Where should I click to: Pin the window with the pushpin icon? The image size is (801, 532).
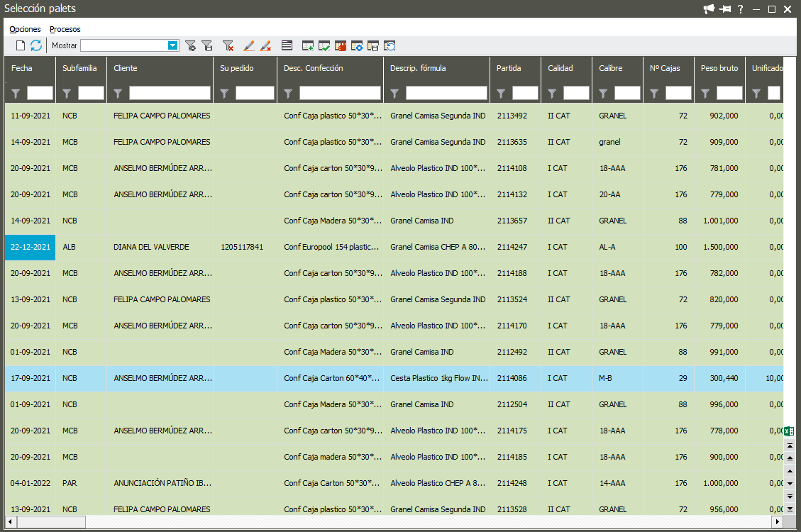725,9
